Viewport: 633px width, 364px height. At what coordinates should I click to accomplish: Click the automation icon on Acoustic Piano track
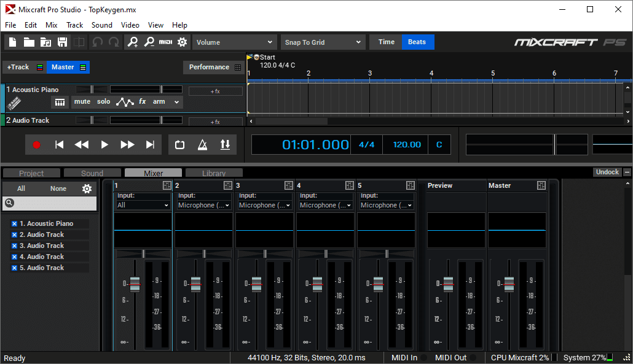[125, 102]
